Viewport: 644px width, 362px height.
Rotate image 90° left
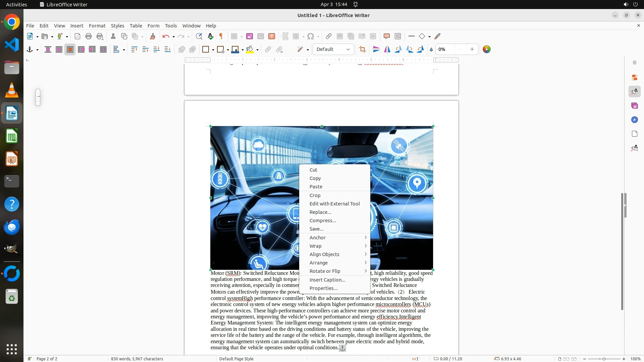point(398,50)
